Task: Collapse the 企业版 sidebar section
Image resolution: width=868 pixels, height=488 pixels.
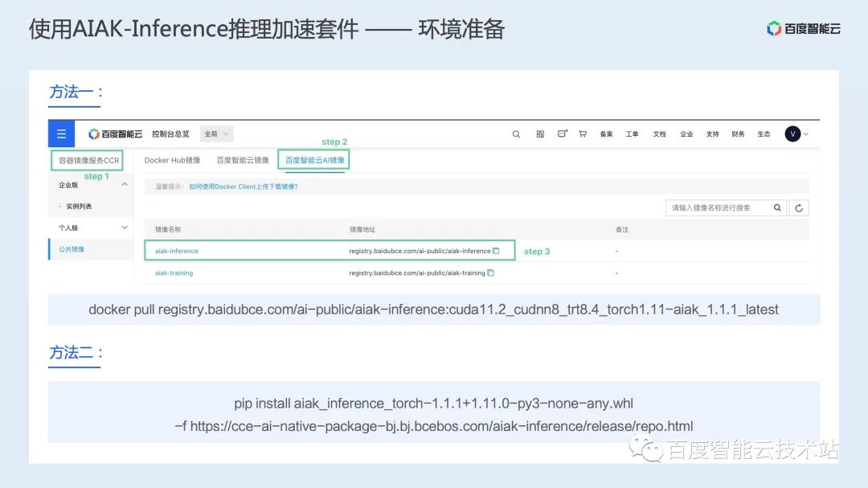Action: coord(125,184)
